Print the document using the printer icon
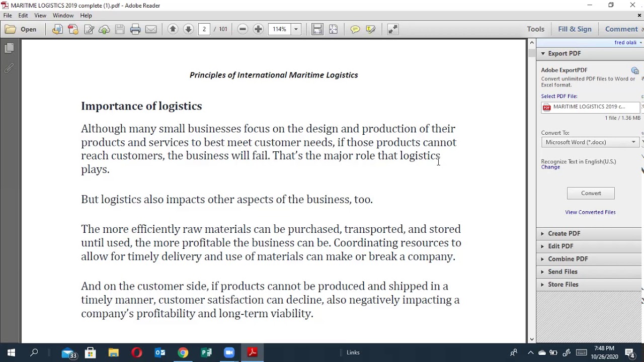 click(x=135, y=29)
